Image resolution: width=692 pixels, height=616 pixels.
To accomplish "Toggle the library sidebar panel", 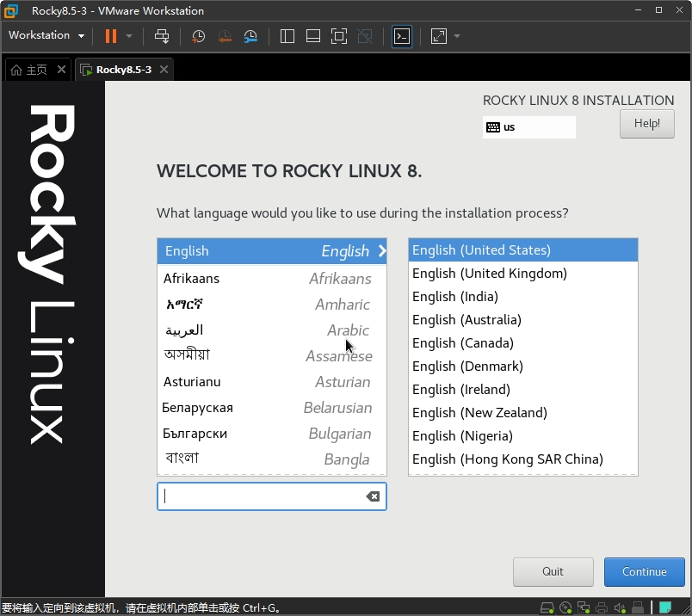I will coord(287,36).
